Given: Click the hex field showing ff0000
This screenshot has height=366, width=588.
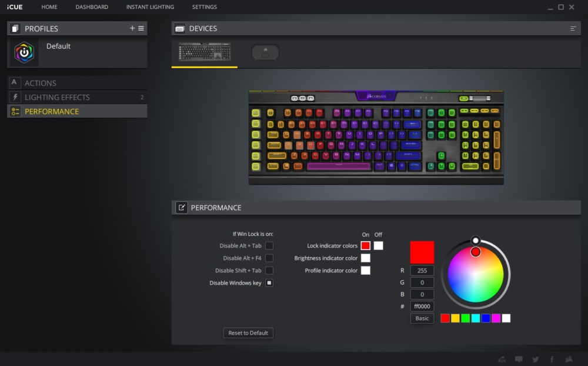Looking at the screenshot, I should 422,307.
